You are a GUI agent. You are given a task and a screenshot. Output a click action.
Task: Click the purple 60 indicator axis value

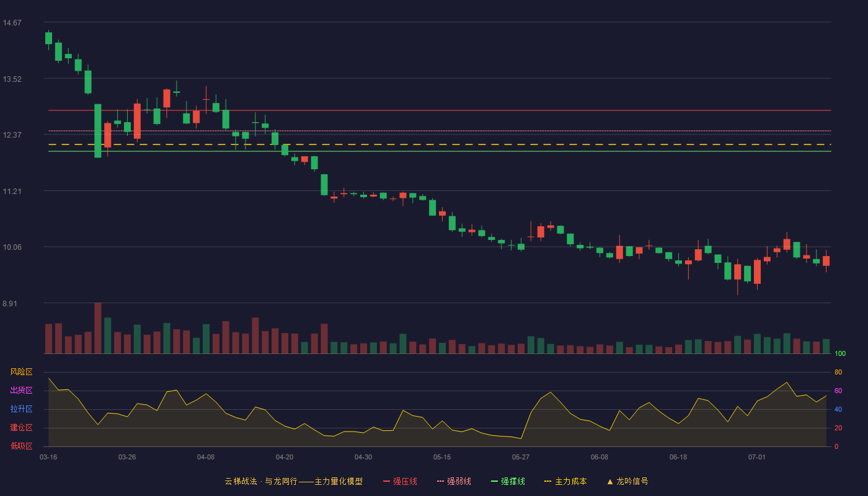tap(838, 391)
